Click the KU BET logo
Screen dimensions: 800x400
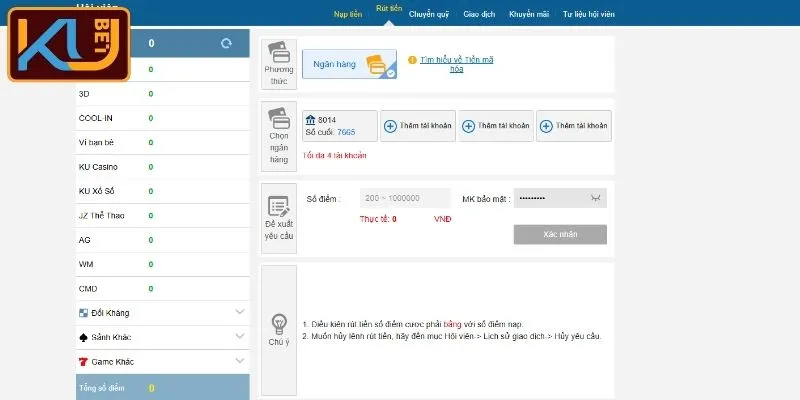pos(69,44)
